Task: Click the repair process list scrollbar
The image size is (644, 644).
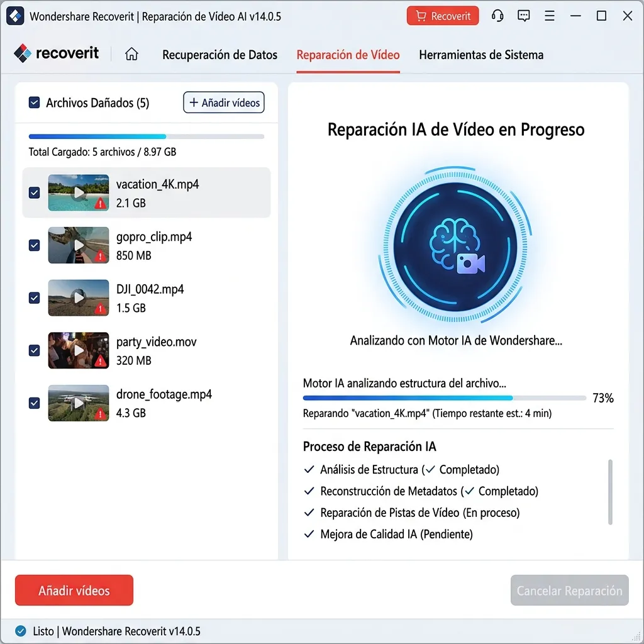Action: point(610,492)
